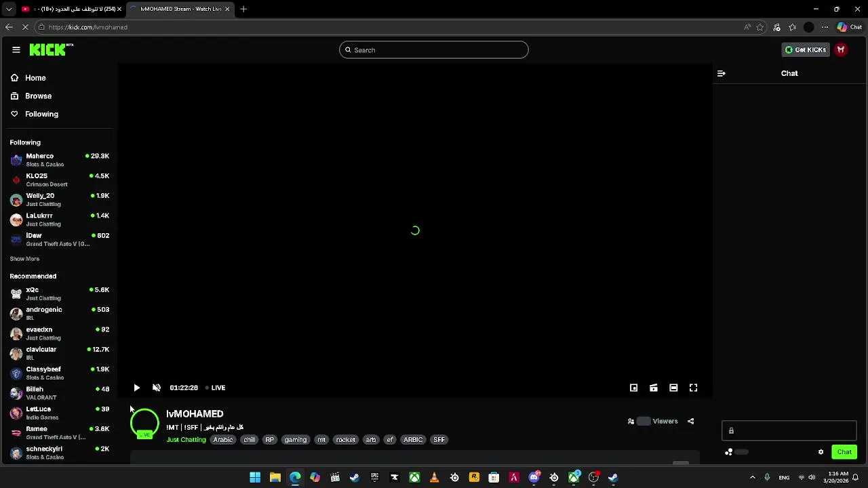The width and height of the screenshot is (868, 488).
Task: Select the SFF tag
Action: pos(439,440)
